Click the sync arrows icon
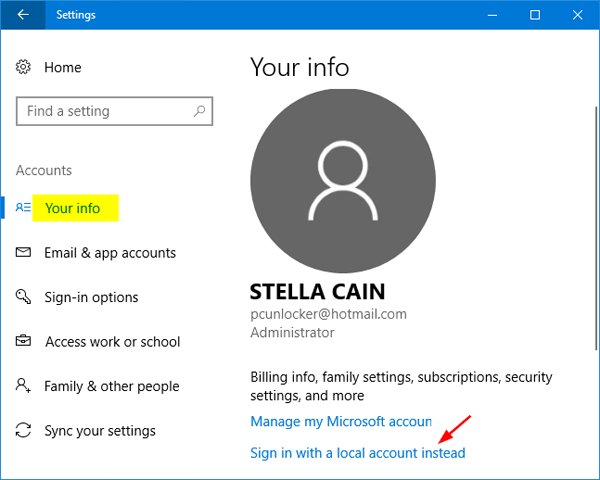 (24, 431)
